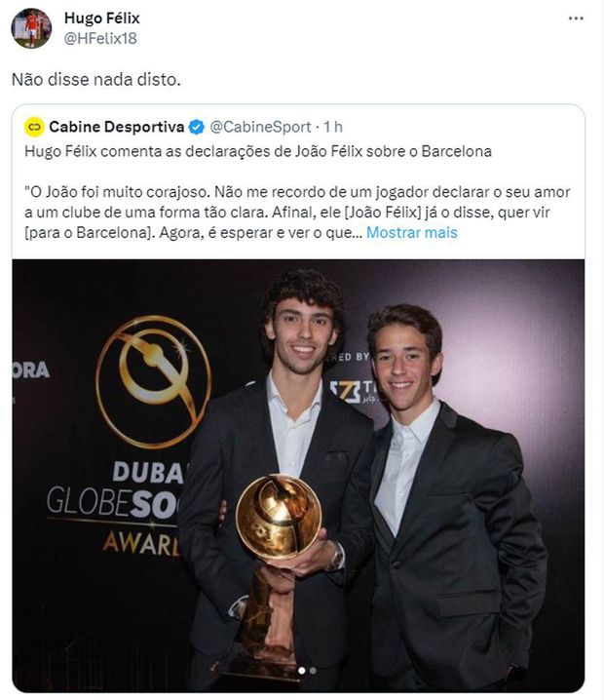Click the tweet text 'Não disse nada disto.'
This screenshot has height=700, width=604.
click(95, 80)
